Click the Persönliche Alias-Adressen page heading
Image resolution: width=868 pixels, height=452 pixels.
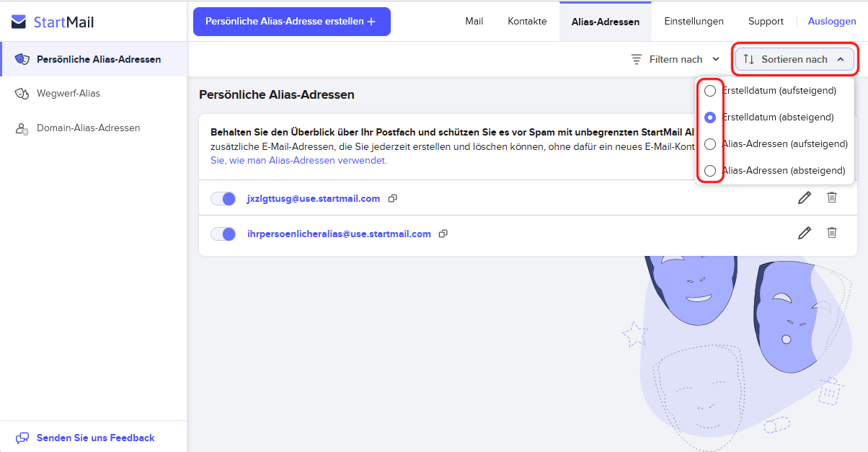[277, 94]
